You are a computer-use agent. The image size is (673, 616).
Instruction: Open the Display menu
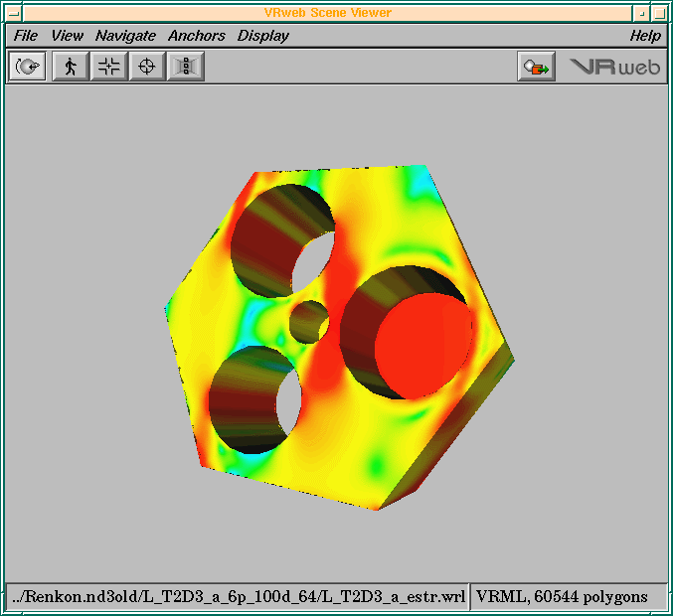point(263,36)
